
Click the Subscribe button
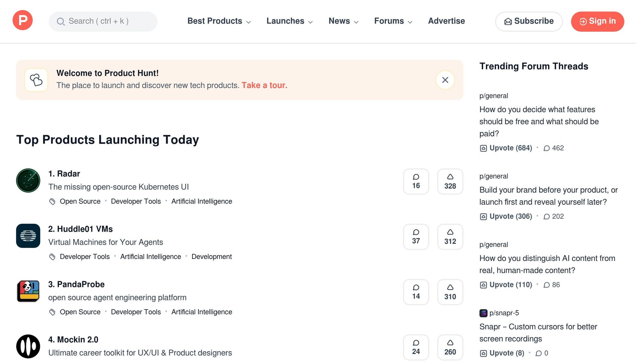click(x=529, y=21)
